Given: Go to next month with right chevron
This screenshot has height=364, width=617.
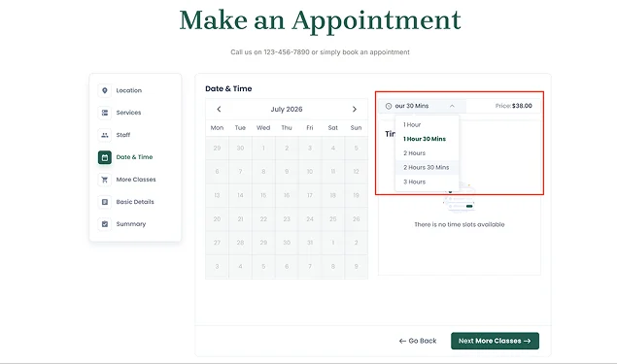Looking at the screenshot, I should click(x=354, y=109).
